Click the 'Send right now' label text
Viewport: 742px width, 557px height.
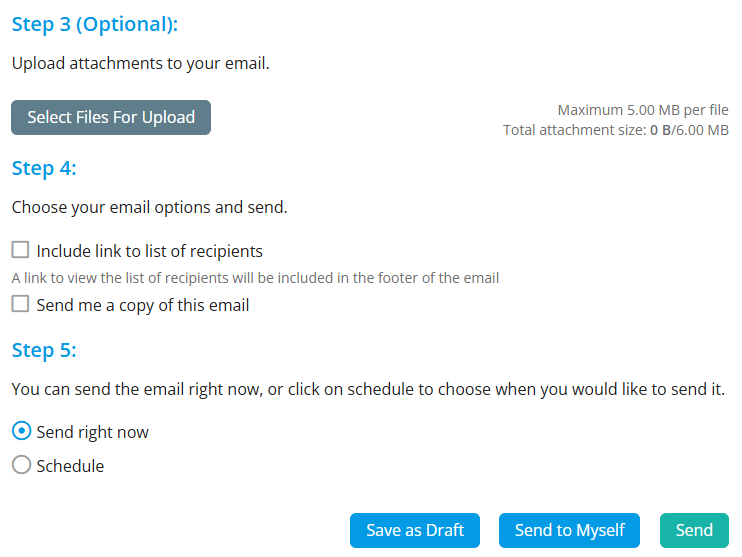point(92,432)
